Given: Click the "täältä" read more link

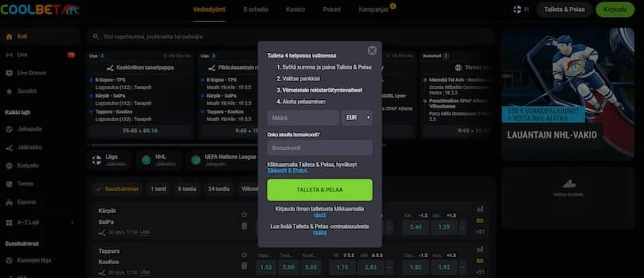Looking at the screenshot, I should click(319, 233).
